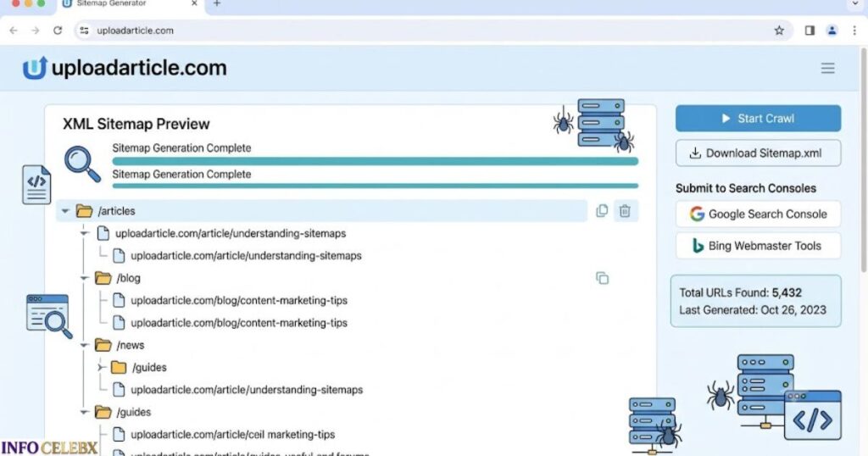Screen dimensions: 868x456
Task: Download the Sitemap.xml file
Action: click(758, 153)
